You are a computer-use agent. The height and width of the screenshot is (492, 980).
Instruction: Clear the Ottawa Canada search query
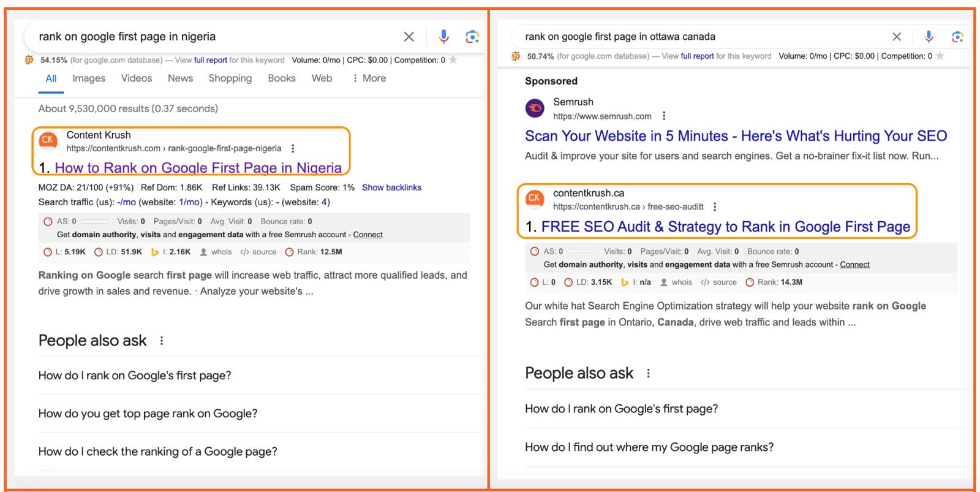[x=897, y=37]
